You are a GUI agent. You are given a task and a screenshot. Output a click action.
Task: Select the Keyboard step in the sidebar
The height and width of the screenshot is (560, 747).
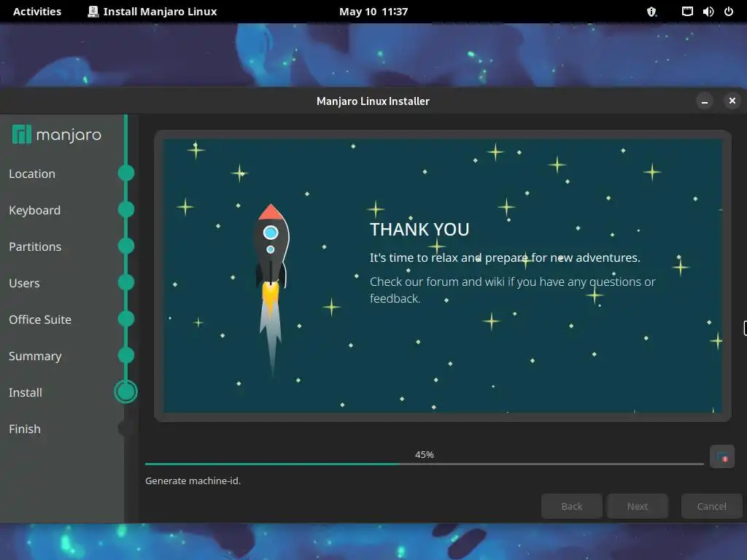35,210
